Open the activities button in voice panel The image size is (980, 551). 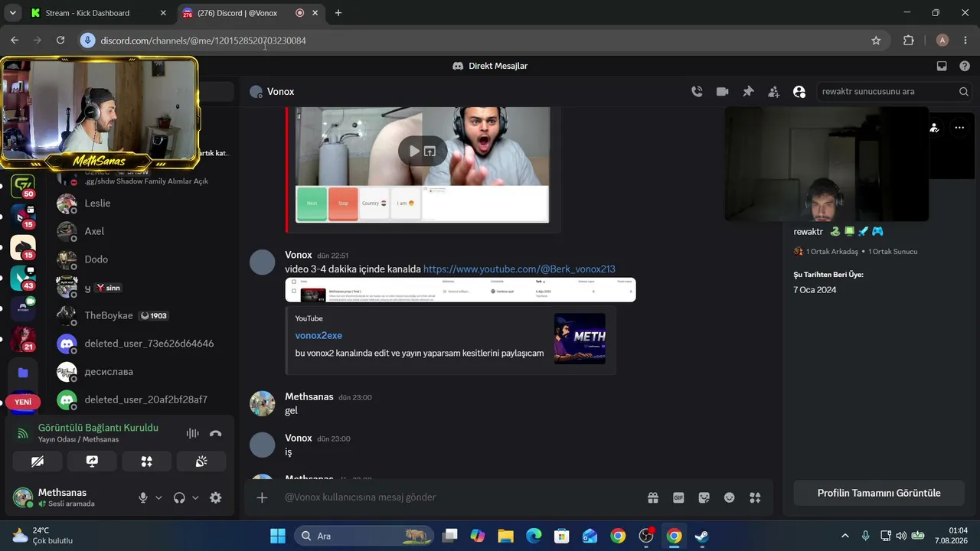pos(146,461)
